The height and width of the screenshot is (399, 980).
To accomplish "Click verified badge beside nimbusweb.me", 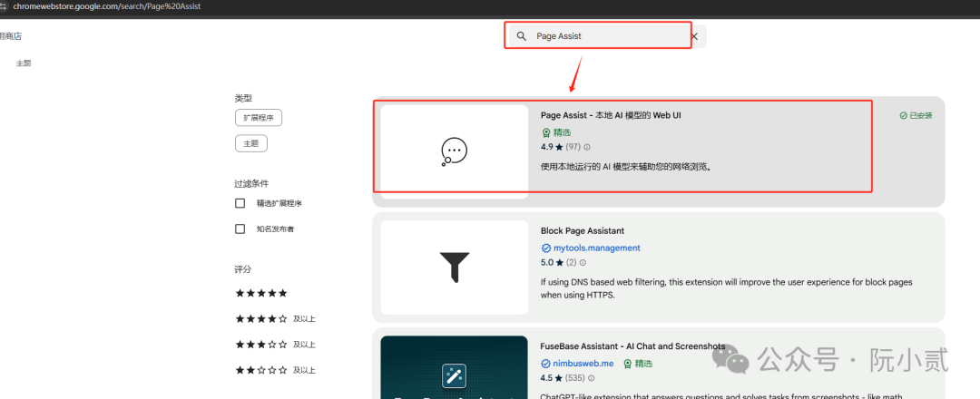I will coord(545,364).
